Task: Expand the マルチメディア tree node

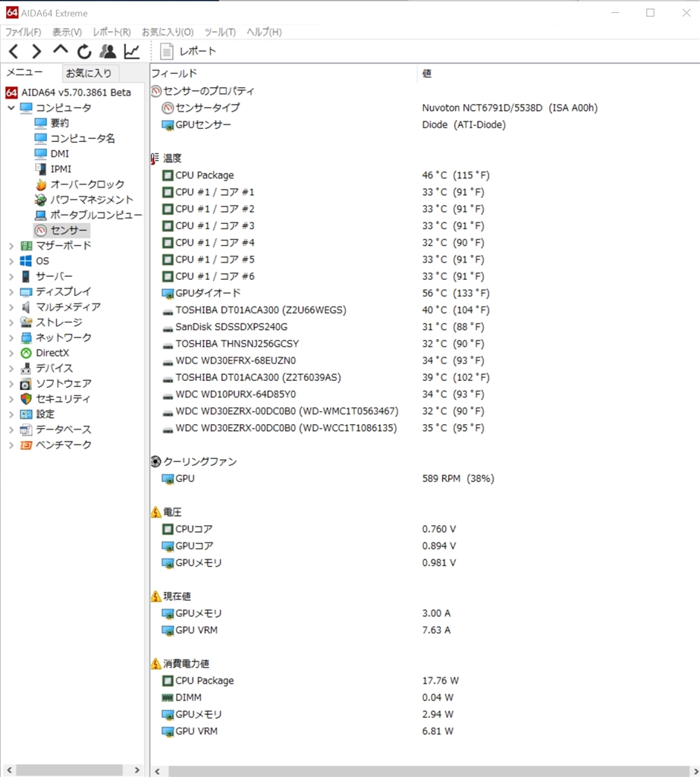Action: [x=11, y=307]
